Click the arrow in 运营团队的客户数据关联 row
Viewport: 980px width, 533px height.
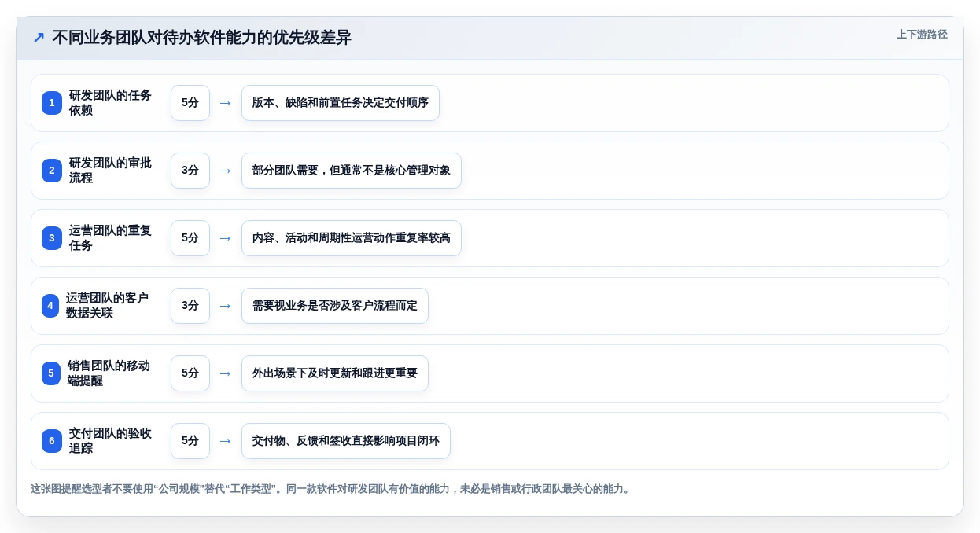(226, 306)
